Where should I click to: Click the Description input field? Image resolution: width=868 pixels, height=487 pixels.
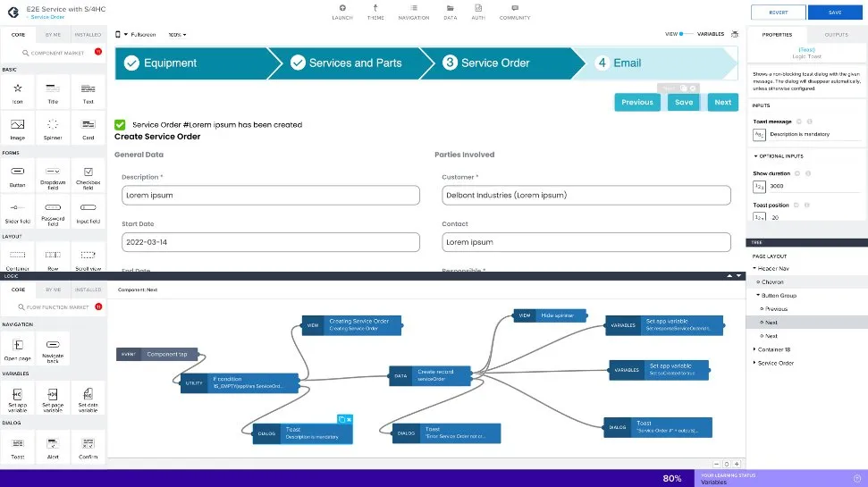point(271,195)
